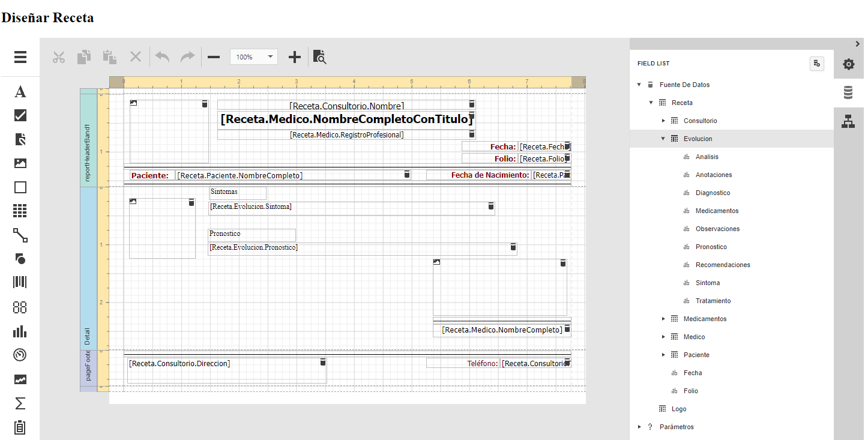Click the Paste icon in toolbar

(110, 57)
